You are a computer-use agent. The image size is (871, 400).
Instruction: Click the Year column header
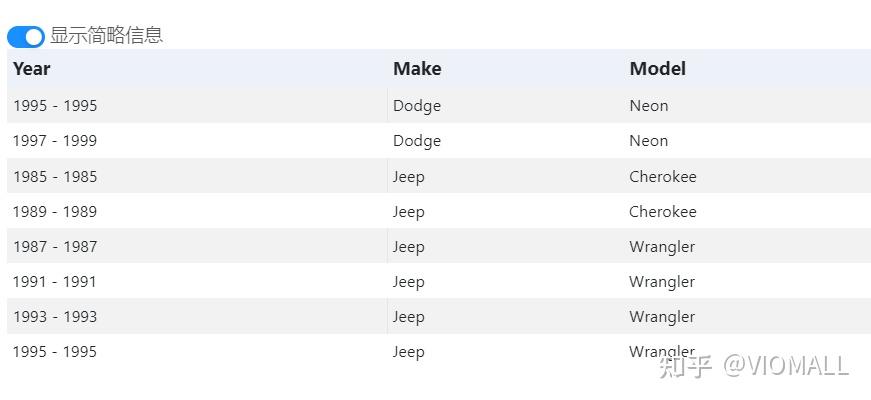tap(32, 69)
